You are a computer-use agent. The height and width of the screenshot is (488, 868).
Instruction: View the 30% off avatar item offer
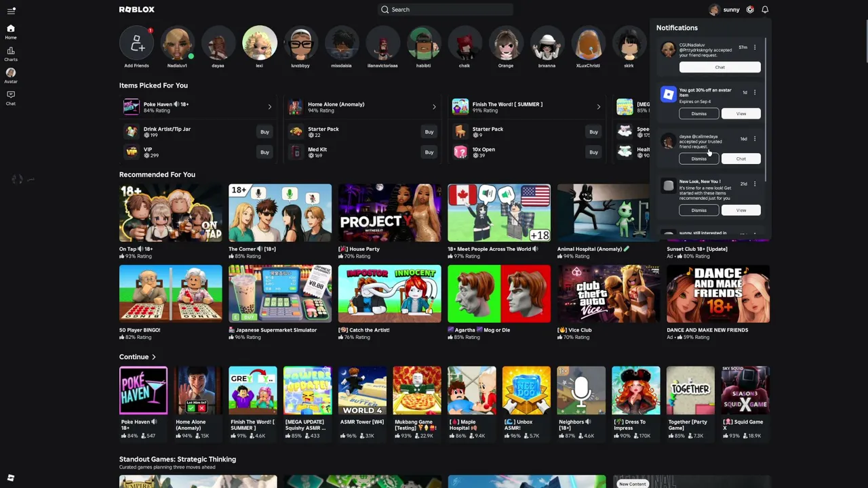(x=741, y=114)
